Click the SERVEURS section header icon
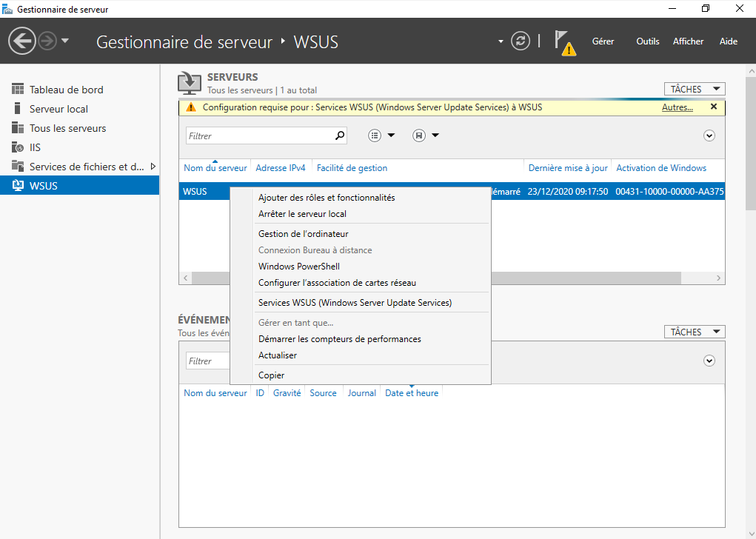This screenshot has width=756, height=539. pos(190,83)
